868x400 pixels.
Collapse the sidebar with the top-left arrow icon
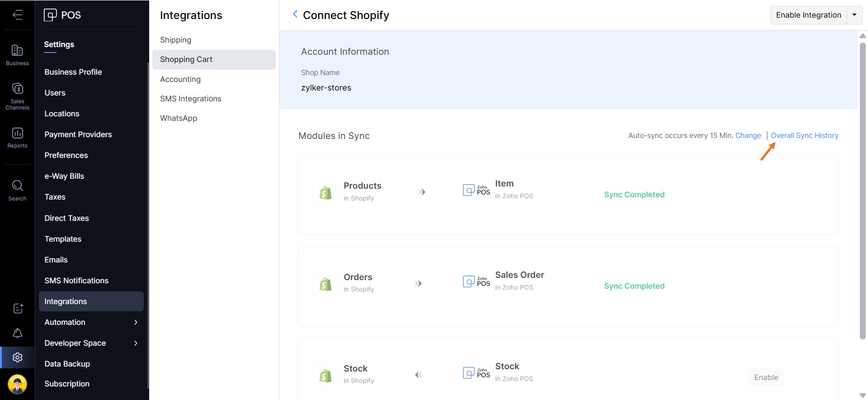tap(17, 15)
